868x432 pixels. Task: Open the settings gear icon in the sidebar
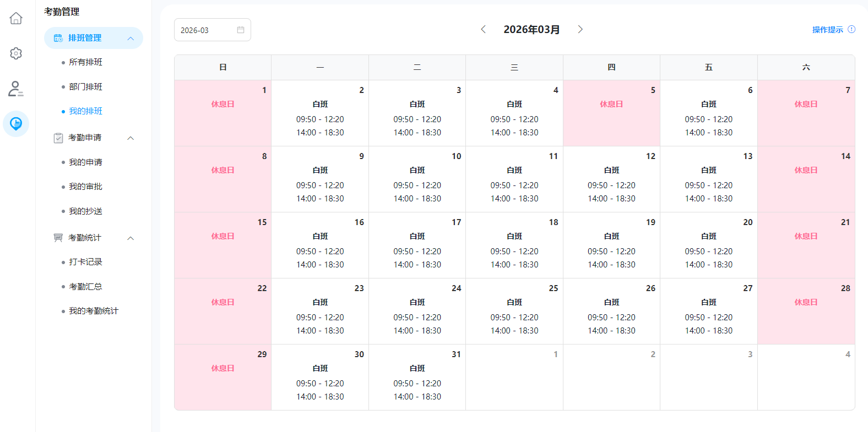(16, 53)
